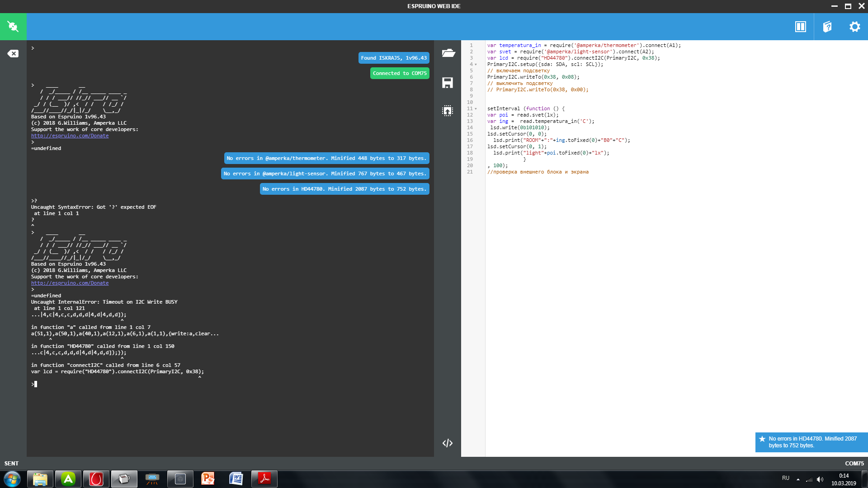
Task: Click the connect/disconnect plug icon
Action: 13,27
